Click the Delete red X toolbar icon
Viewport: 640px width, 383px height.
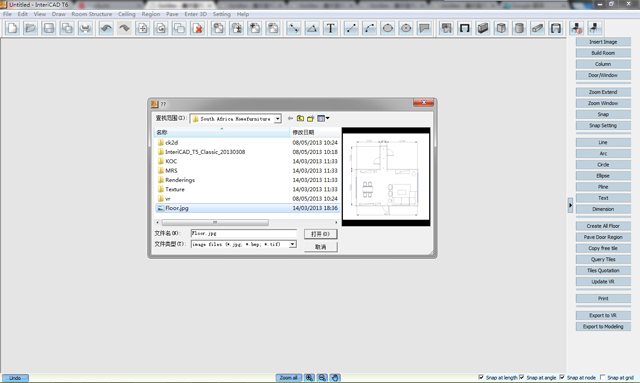tap(198, 28)
